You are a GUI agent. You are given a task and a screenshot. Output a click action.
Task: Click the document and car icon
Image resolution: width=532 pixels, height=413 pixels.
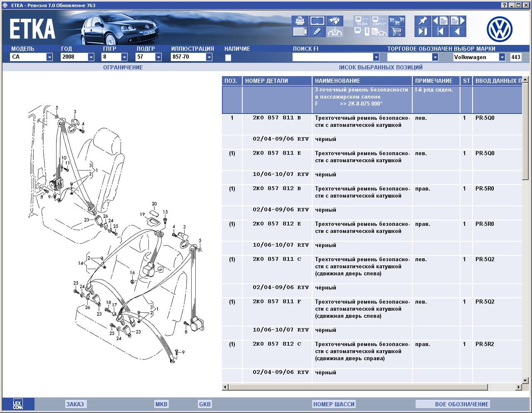(x=379, y=32)
